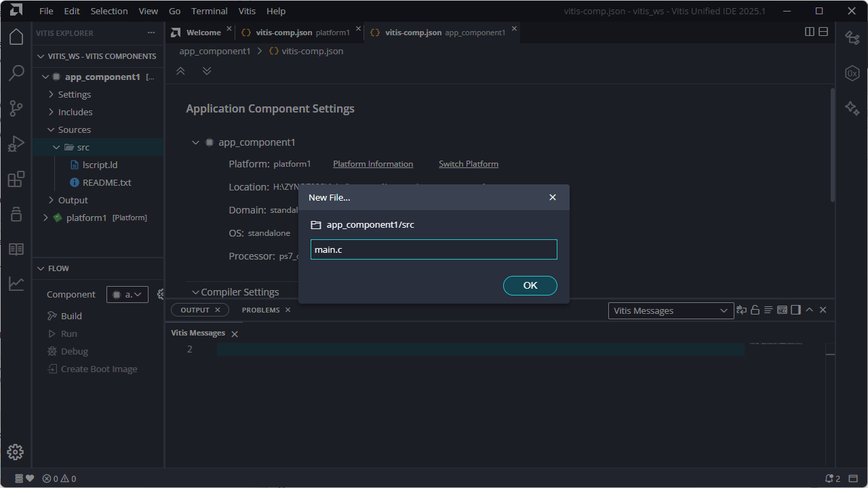Screen dimensions: 868x488
Task: Click the Switch Platform link
Action: tap(469, 164)
